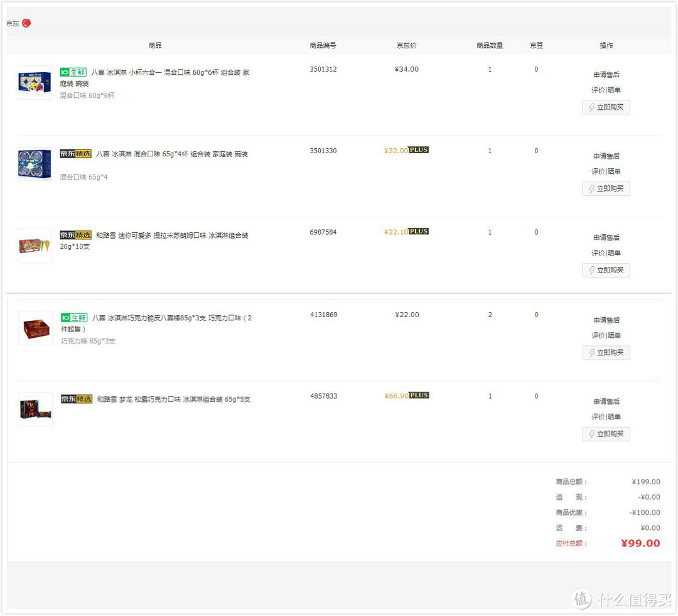Click PLUS badge beside ¥32.00 price
The width and height of the screenshot is (678, 616).
coord(419,149)
